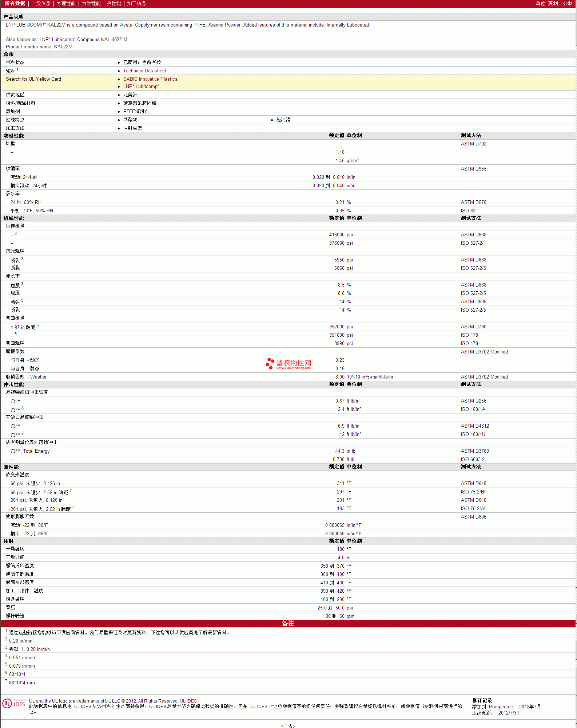Image resolution: width=577 pixels, height=728 pixels.
Task: Select the 1.45 g/cm³ density value
Action: tap(347, 161)
